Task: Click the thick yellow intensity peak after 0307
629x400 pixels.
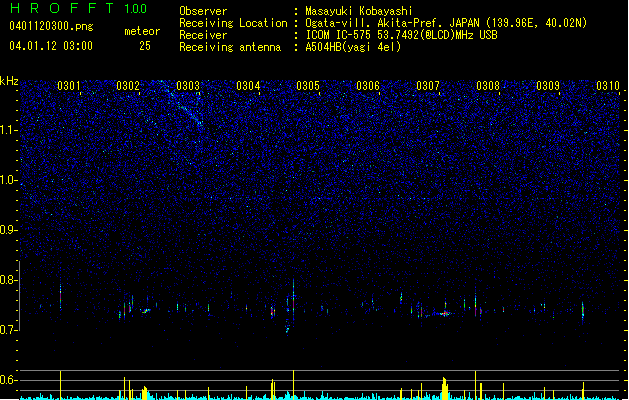Action: coord(444,388)
